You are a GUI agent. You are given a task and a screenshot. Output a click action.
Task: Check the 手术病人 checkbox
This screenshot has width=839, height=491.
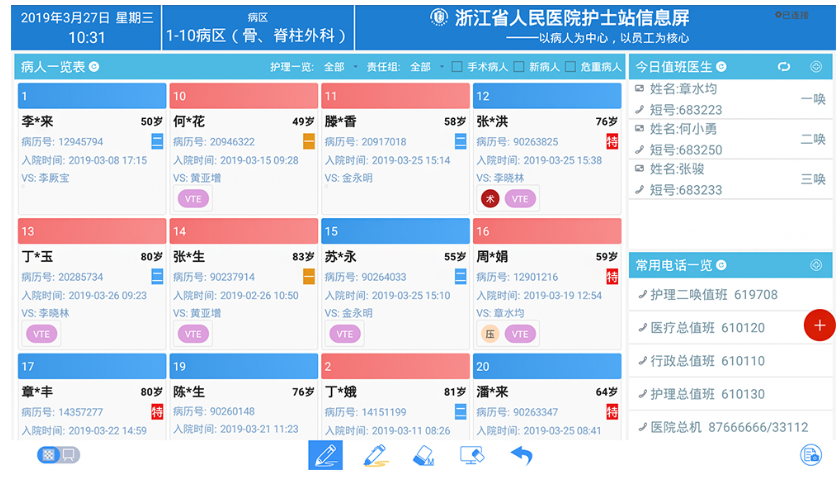point(457,67)
